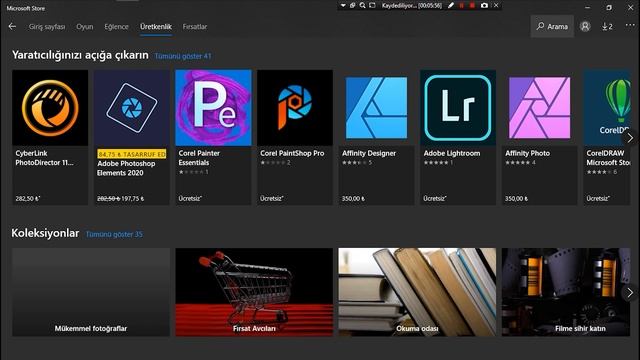This screenshot has height=360, width=640.
Task: Open Filme sihir katın collection
Action: pos(566,292)
